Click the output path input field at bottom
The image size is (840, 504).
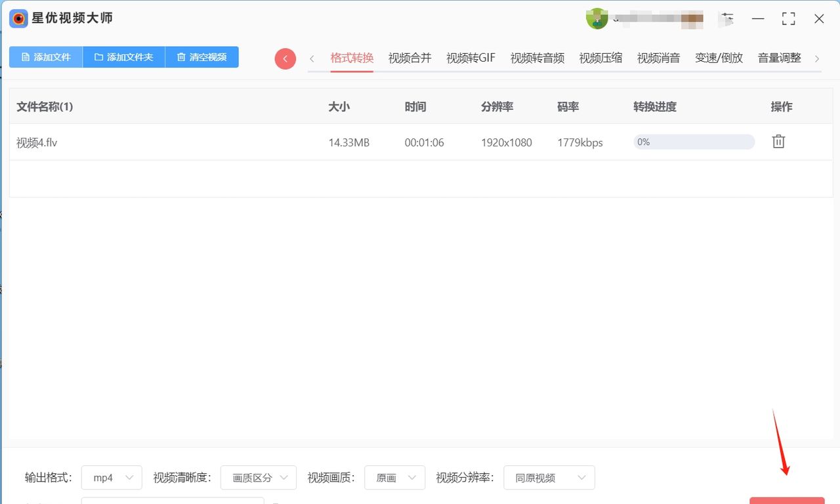tap(172, 502)
